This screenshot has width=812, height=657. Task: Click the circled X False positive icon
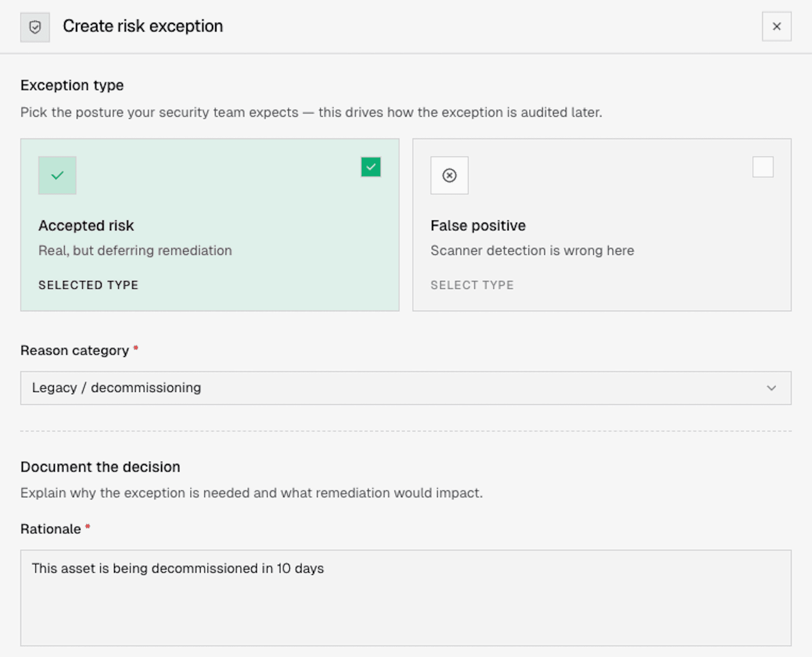pyautogui.click(x=449, y=175)
